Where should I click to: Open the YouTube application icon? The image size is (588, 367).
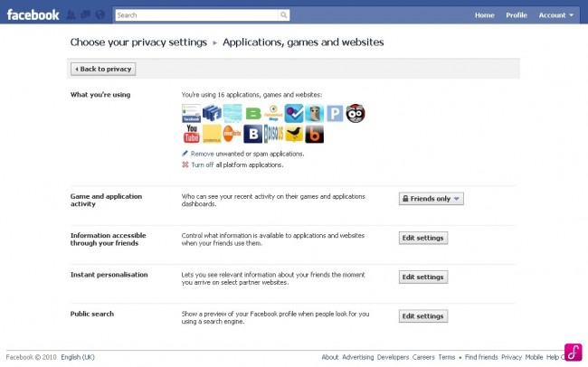(x=191, y=134)
